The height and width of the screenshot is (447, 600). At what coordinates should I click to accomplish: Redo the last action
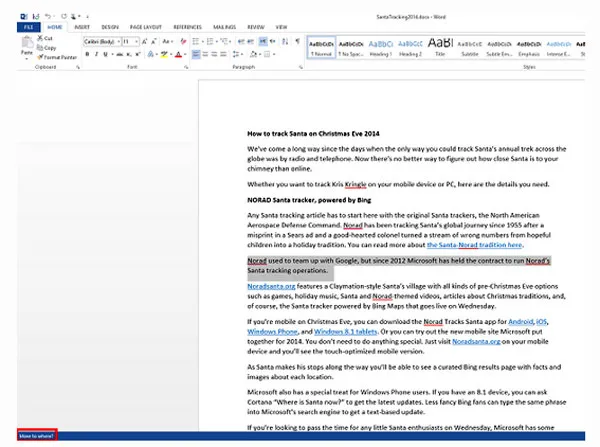pos(64,16)
